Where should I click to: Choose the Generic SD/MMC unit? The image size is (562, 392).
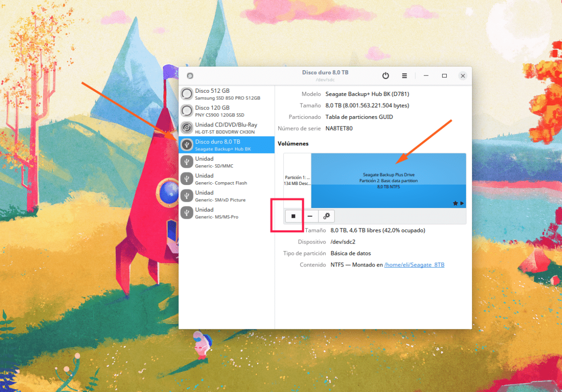[x=227, y=162]
